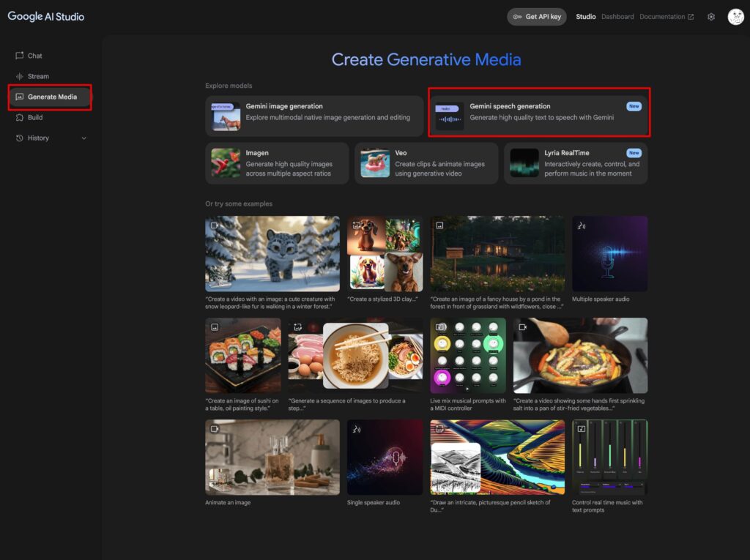The width and height of the screenshot is (750, 560).
Task: Switch to the Studio tab
Action: point(585,17)
